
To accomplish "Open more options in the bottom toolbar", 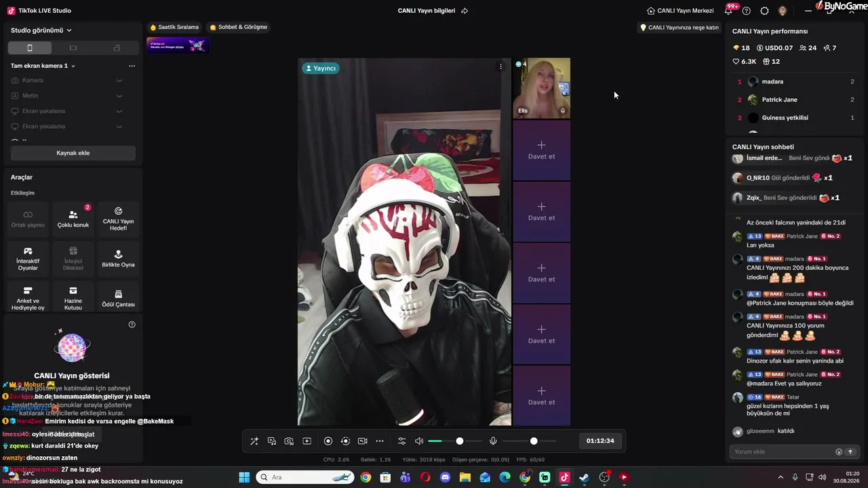I will [x=380, y=441].
